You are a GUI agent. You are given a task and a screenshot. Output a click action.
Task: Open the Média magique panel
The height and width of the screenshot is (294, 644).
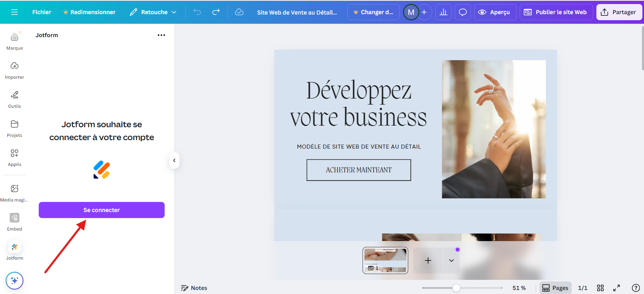[15, 193]
